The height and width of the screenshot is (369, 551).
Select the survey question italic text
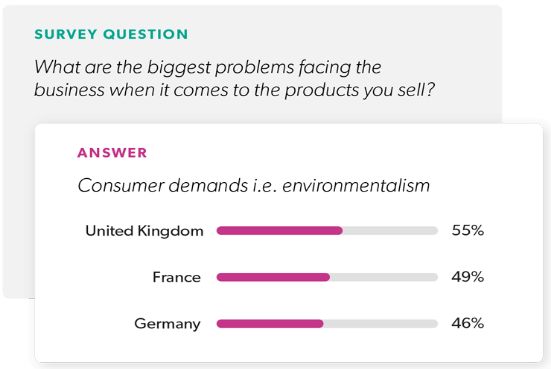tap(234, 78)
